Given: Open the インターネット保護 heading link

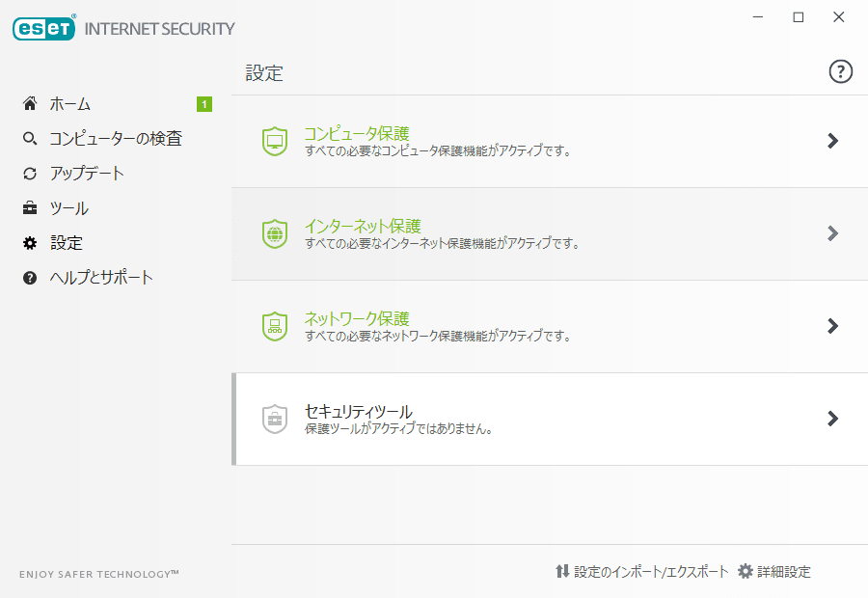Looking at the screenshot, I should [x=363, y=226].
